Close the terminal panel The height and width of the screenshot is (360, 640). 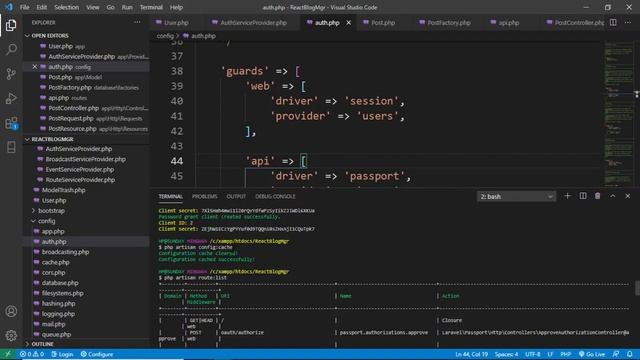click(628, 196)
